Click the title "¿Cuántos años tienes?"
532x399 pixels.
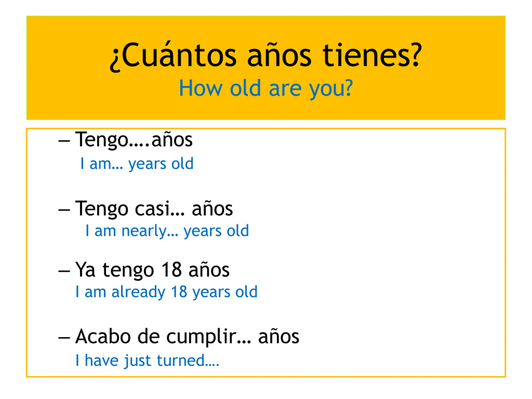click(x=266, y=55)
